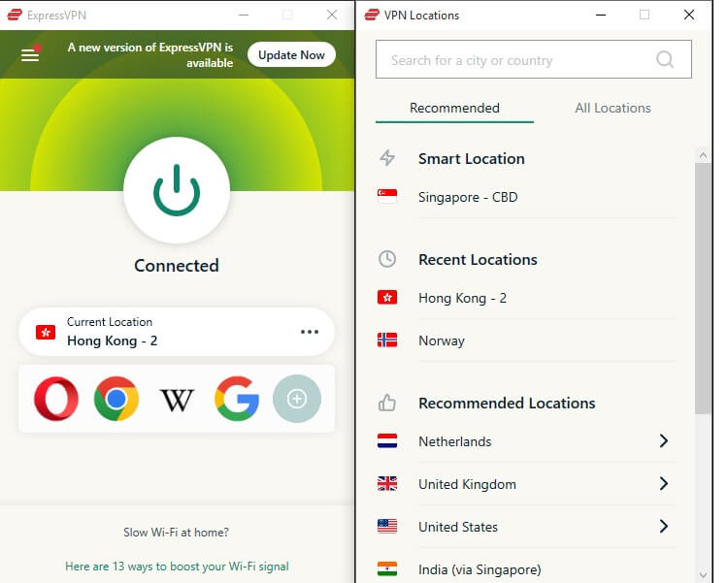This screenshot has height=583, width=728.
Task: Open the Google shortcut
Action: coord(237,399)
